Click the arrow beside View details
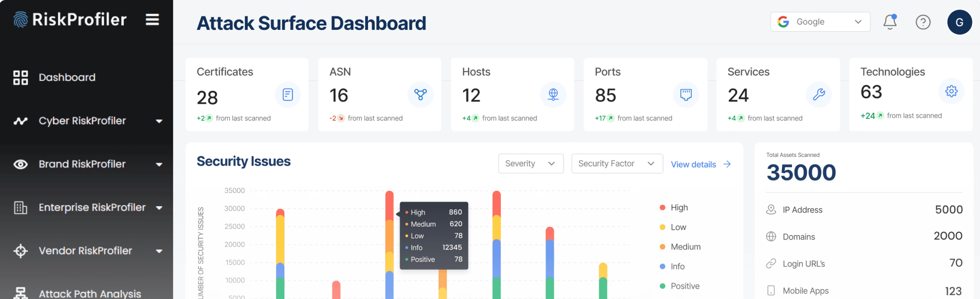This screenshot has height=299, width=980. pyautogui.click(x=727, y=164)
